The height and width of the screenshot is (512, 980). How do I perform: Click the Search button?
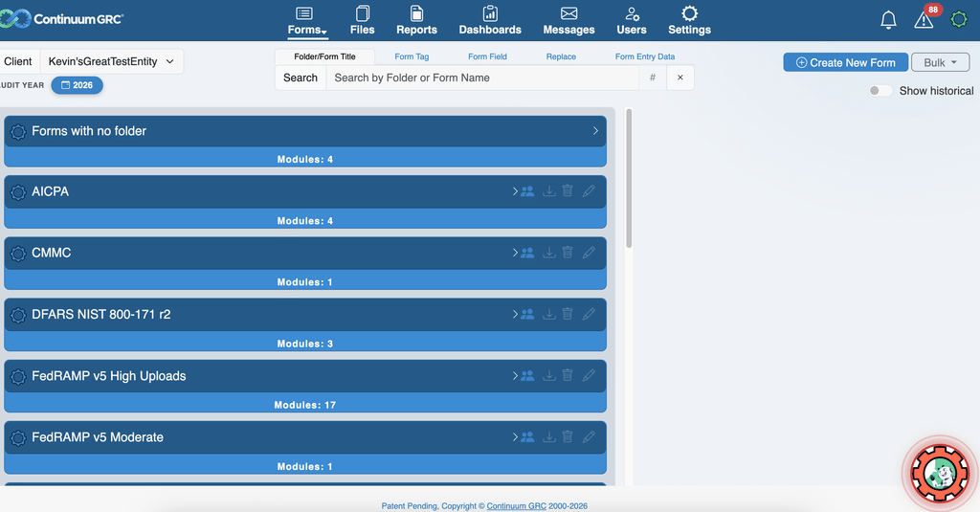(301, 78)
